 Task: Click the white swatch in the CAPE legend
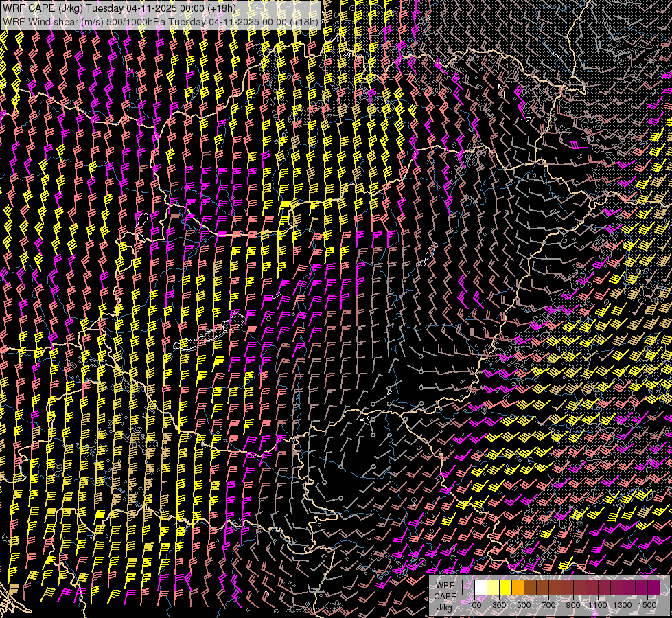click(480, 588)
